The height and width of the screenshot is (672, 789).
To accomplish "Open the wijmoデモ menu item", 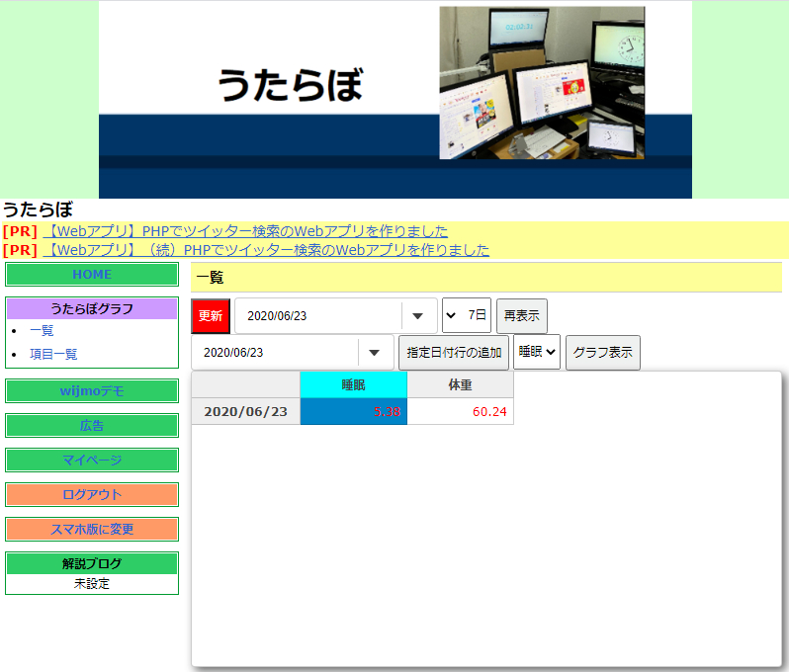I will click(92, 390).
